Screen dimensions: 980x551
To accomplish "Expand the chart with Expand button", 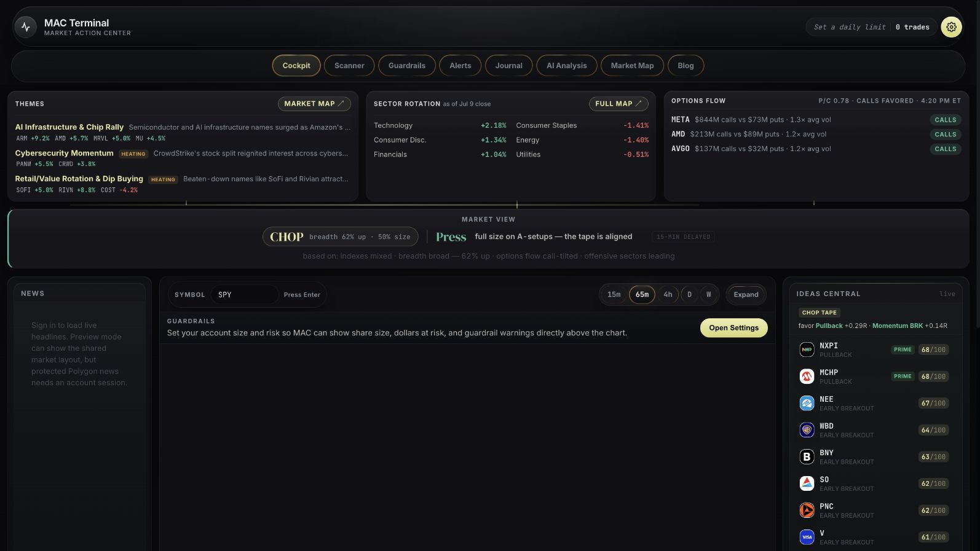I will [x=746, y=295].
